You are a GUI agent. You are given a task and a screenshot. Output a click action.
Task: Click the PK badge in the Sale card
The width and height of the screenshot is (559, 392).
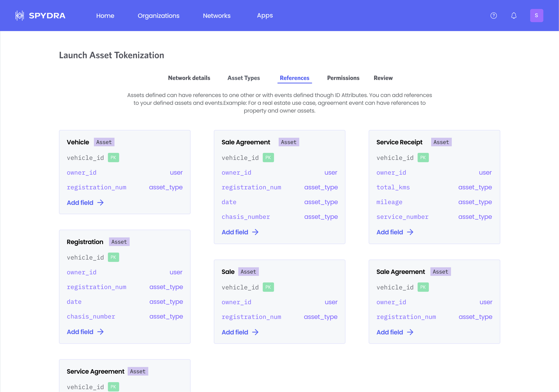(268, 287)
